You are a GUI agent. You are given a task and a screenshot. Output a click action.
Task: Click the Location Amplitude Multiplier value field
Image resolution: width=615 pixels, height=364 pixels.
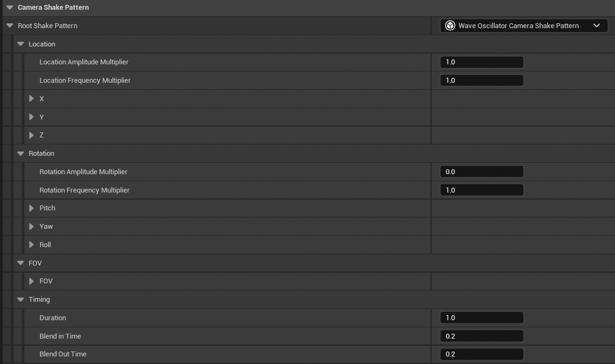point(481,62)
